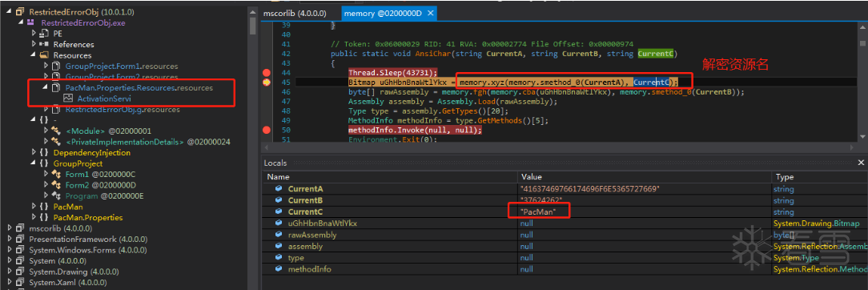The image size is (868, 290).
Task: Click the References node icon
Action: (44, 44)
